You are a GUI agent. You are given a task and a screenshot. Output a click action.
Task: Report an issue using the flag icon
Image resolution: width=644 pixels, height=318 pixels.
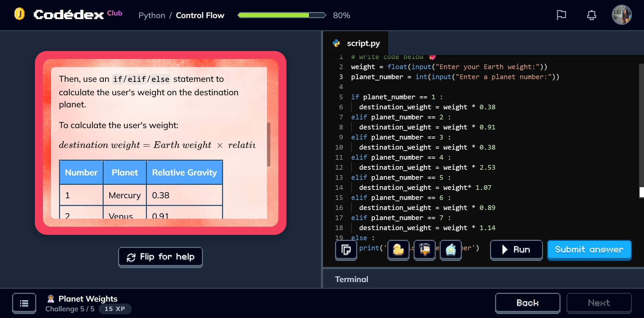click(561, 15)
